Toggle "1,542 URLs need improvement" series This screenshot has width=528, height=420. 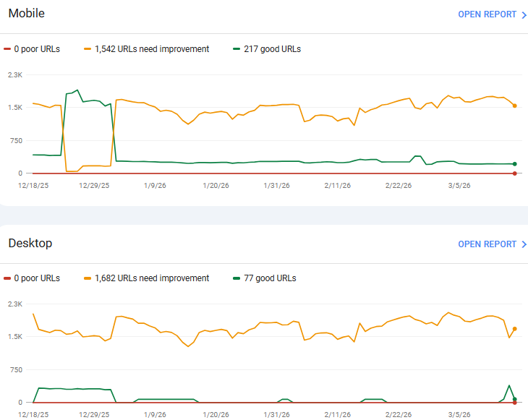pyautogui.click(x=152, y=49)
